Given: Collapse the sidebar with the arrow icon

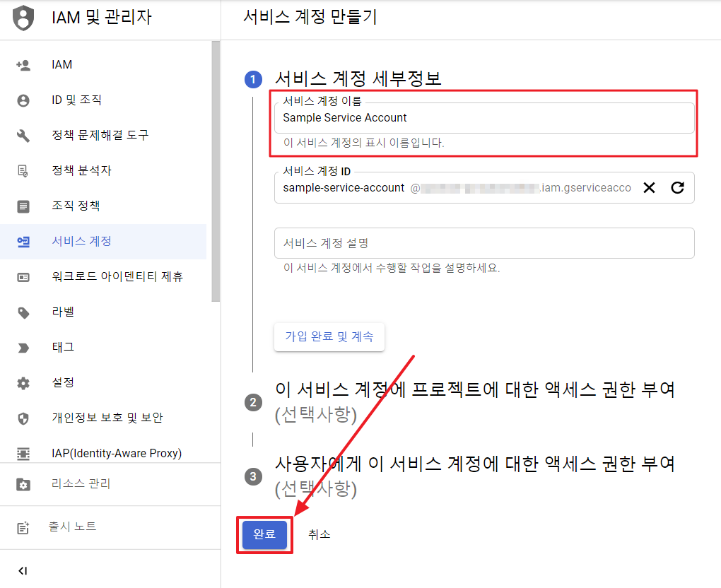Looking at the screenshot, I should point(23,570).
